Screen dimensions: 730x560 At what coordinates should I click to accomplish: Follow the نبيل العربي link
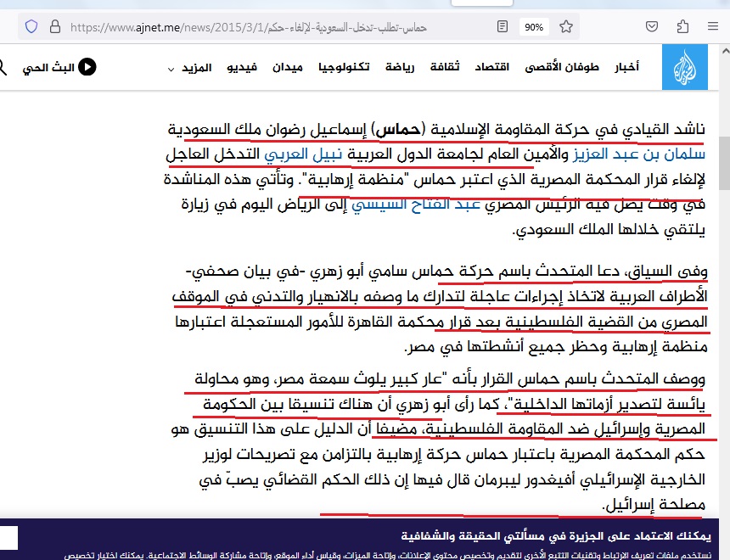pyautogui.click(x=303, y=154)
